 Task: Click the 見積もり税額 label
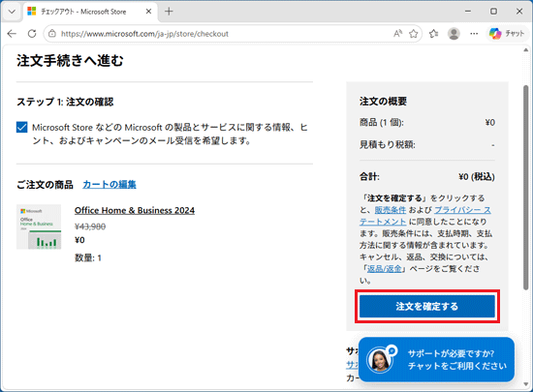388,145
